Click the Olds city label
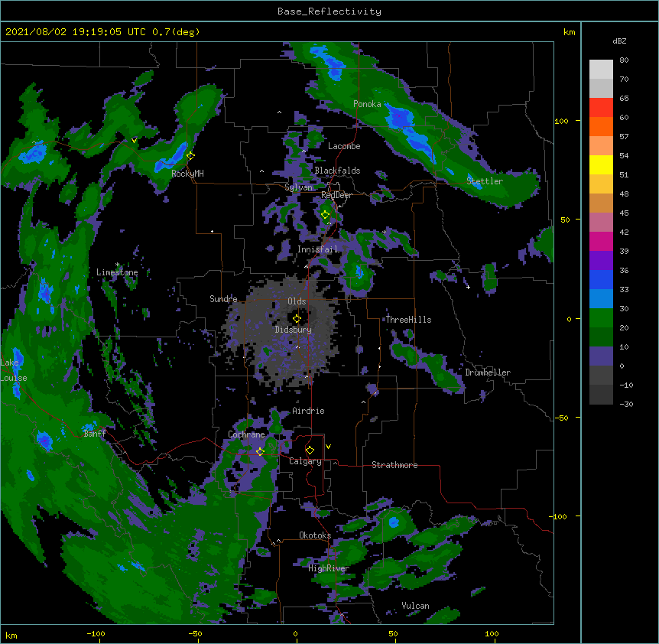Screen dimensions: 659x644 pyautogui.click(x=297, y=301)
